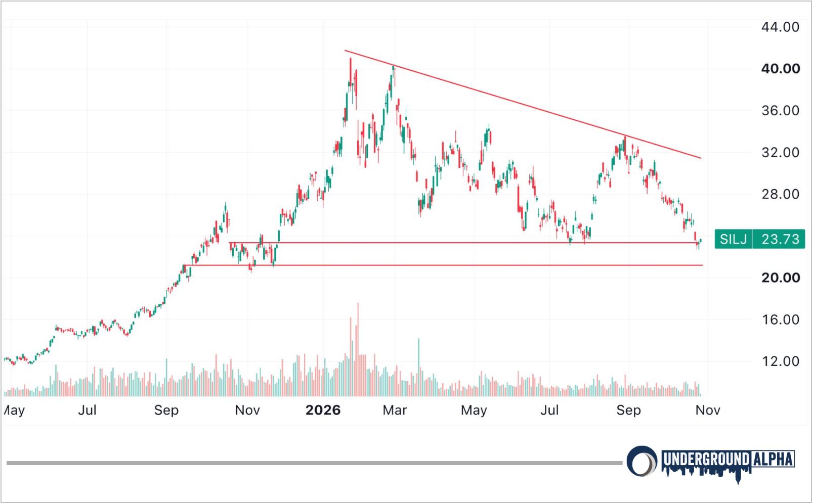This screenshot has width=813, height=504.
Task: Click the 44.00 price axis label
Action: click(780, 27)
